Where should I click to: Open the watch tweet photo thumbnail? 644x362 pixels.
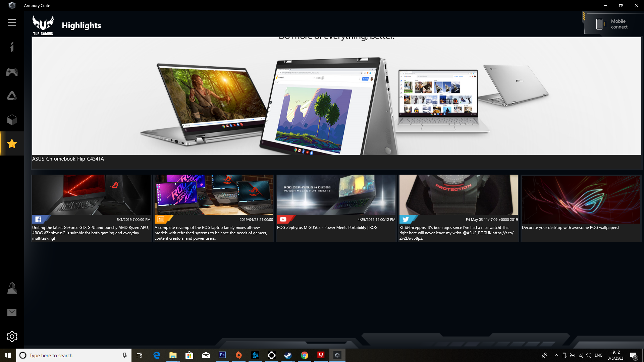(x=459, y=195)
